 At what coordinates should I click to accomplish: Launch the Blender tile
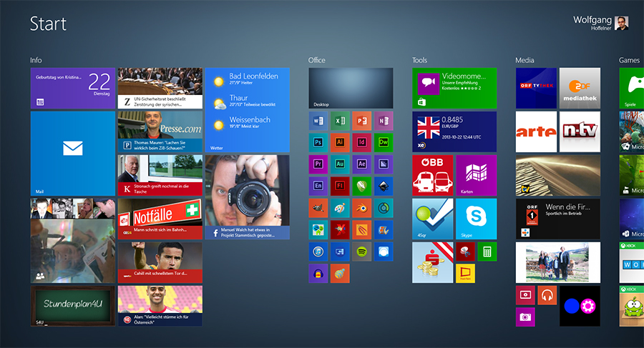coord(362,208)
